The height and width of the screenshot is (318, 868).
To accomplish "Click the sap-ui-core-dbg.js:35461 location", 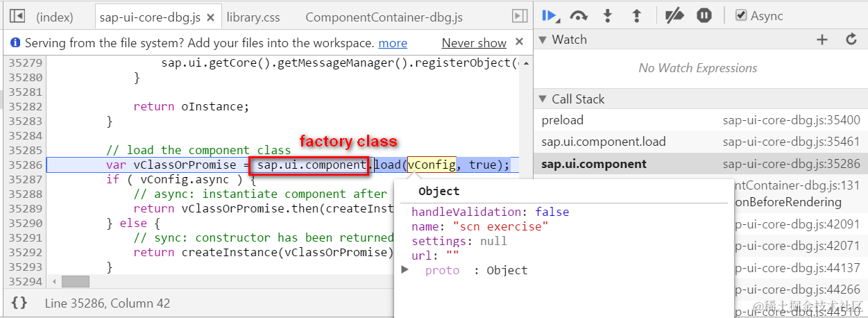I will 791,142.
